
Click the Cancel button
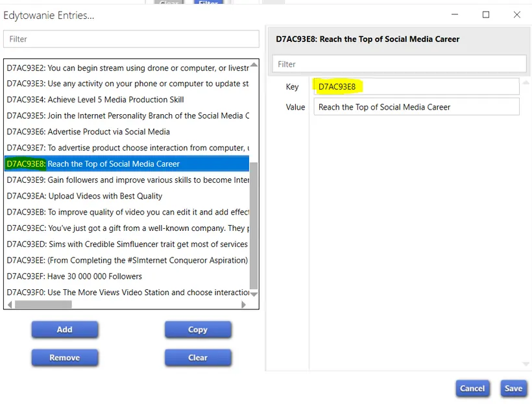point(472,388)
